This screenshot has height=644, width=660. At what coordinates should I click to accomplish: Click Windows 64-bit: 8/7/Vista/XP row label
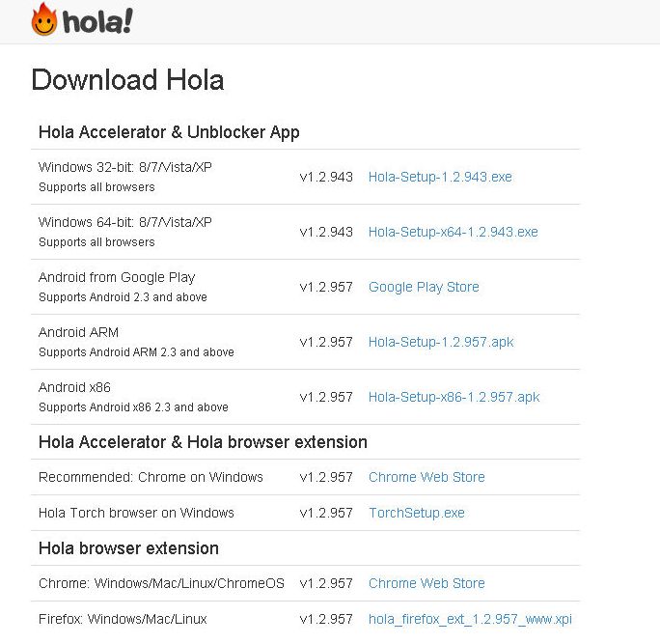click(125, 222)
